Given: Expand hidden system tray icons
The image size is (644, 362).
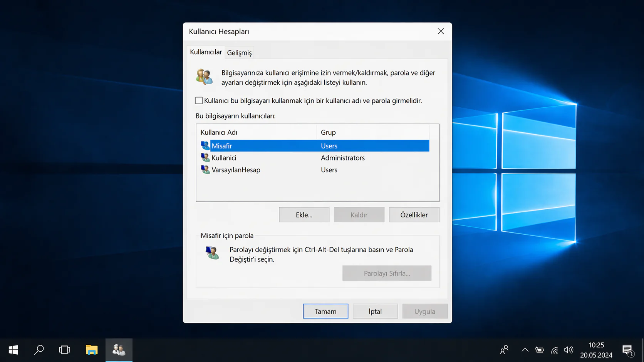Looking at the screenshot, I should click(x=525, y=350).
